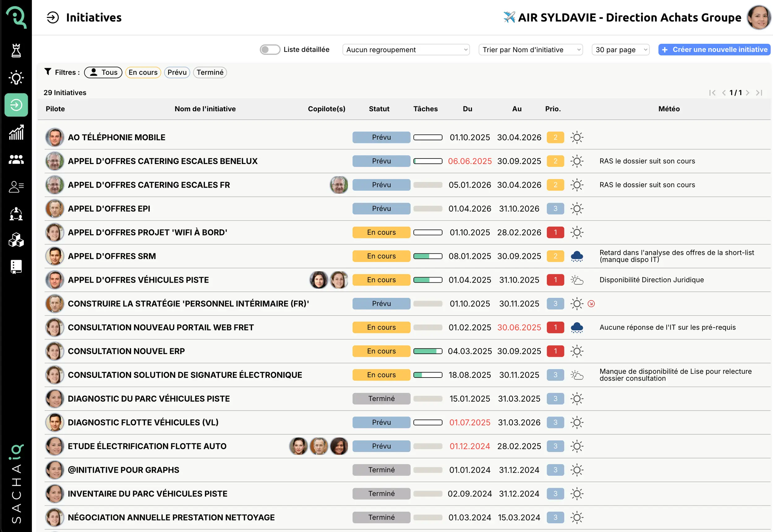
Task: Select the Tous filter tab
Action: click(103, 72)
